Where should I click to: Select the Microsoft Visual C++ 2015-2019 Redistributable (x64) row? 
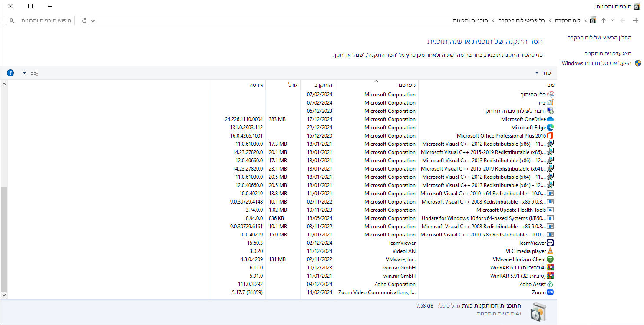pyautogui.click(x=383, y=169)
